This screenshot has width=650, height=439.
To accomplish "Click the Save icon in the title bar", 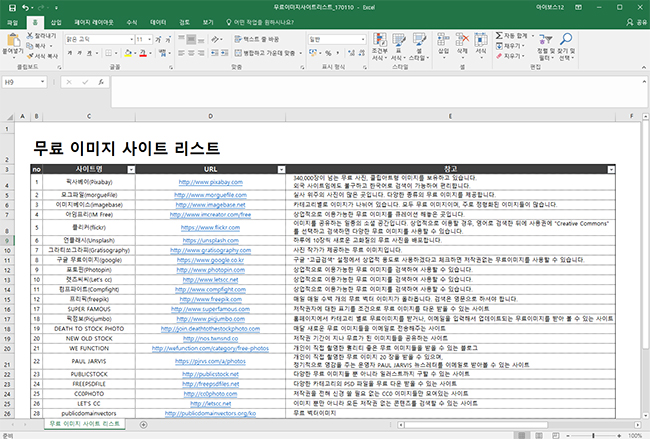I will [12, 7].
